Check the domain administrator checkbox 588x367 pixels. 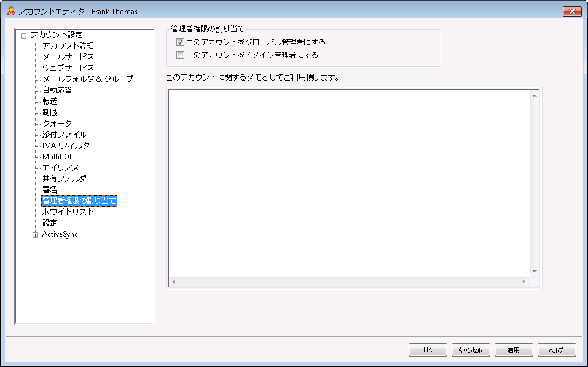(180, 55)
